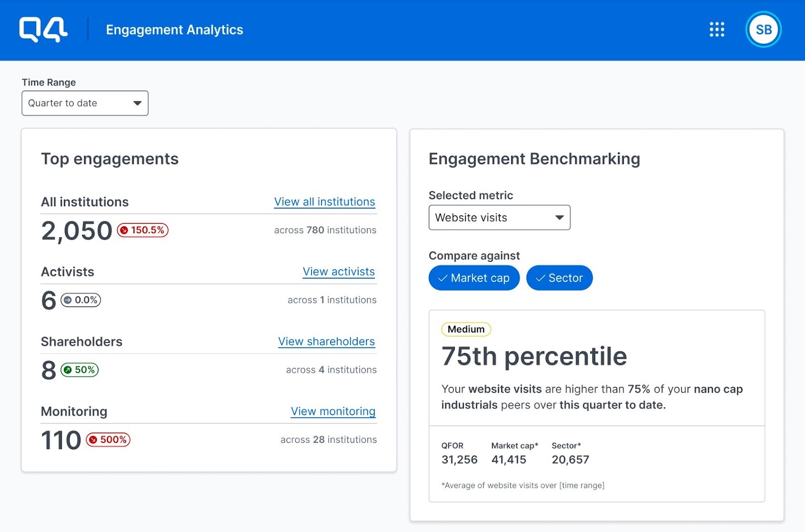Image resolution: width=805 pixels, height=532 pixels.
Task: Click the 'across 780 institutions' text
Action: (325, 230)
